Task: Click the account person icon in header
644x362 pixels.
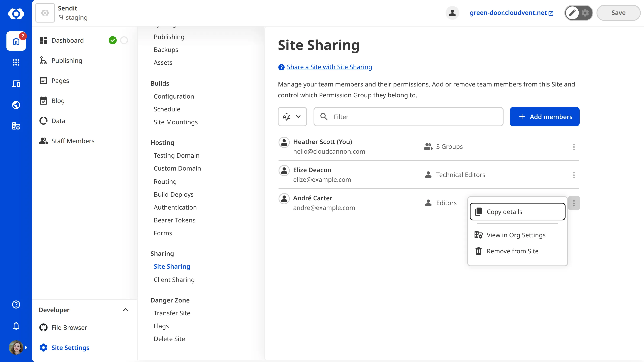Action: [452, 13]
